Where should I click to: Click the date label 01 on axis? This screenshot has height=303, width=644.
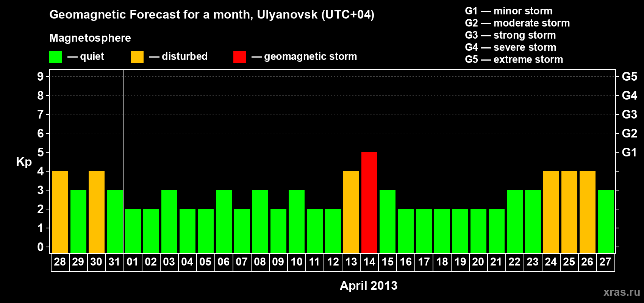[133, 262]
